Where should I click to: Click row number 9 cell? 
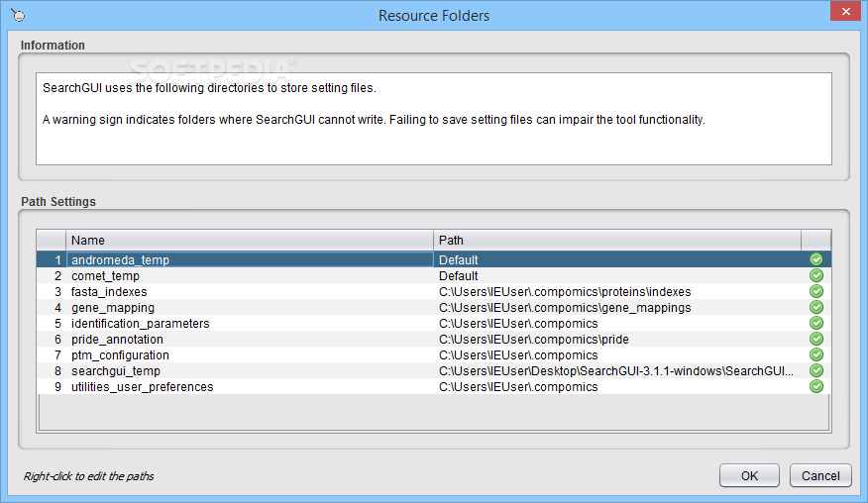pyautogui.click(x=52, y=387)
